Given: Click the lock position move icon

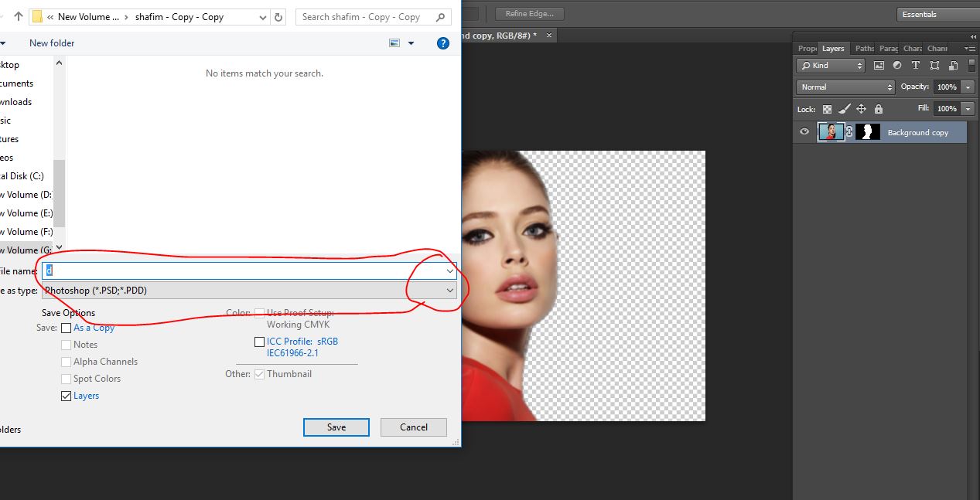Looking at the screenshot, I should (861, 108).
